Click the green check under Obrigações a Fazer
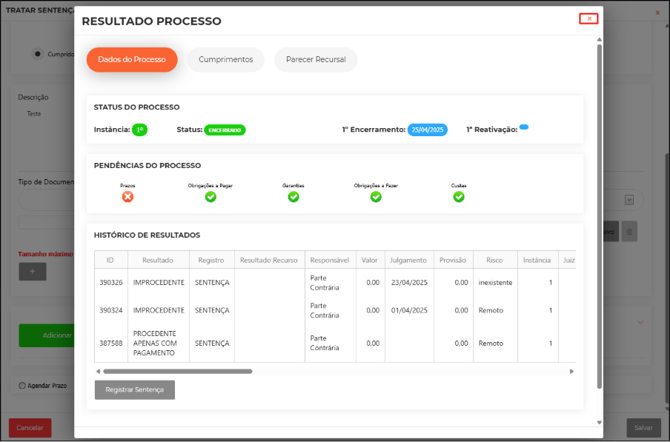The image size is (670, 442). [376, 197]
